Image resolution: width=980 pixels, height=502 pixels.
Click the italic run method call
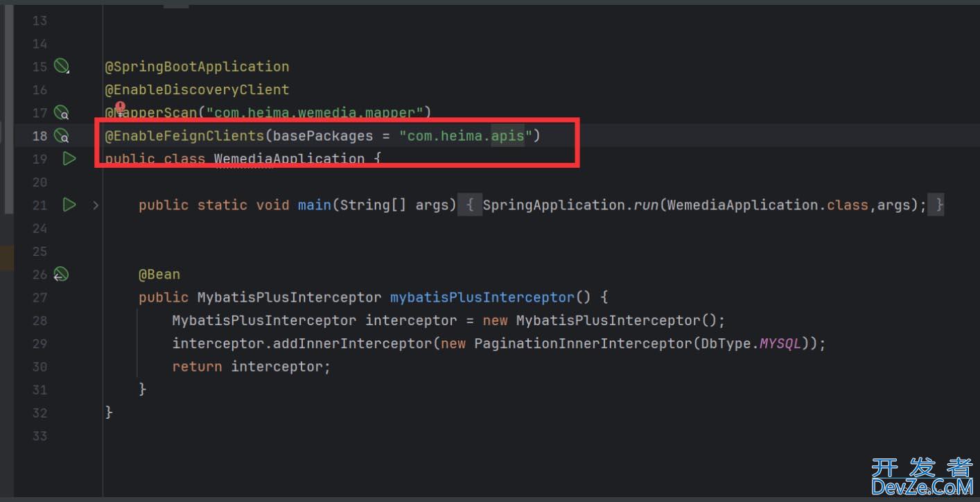point(647,205)
